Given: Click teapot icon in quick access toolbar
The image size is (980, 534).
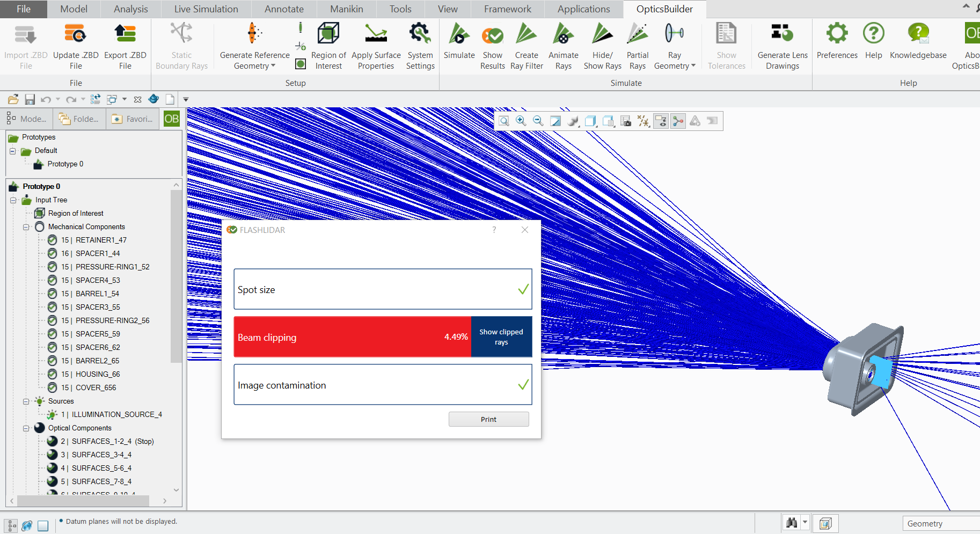Looking at the screenshot, I should (153, 99).
